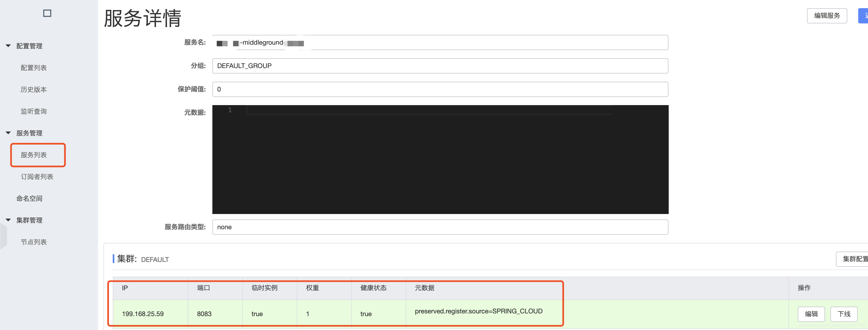Open 订阅者列表 sidebar item
The width and height of the screenshot is (868, 330).
pos(37,177)
